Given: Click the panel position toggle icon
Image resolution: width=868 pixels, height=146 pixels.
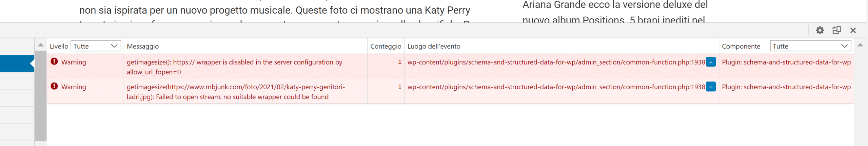Looking at the screenshot, I should pos(836,30).
